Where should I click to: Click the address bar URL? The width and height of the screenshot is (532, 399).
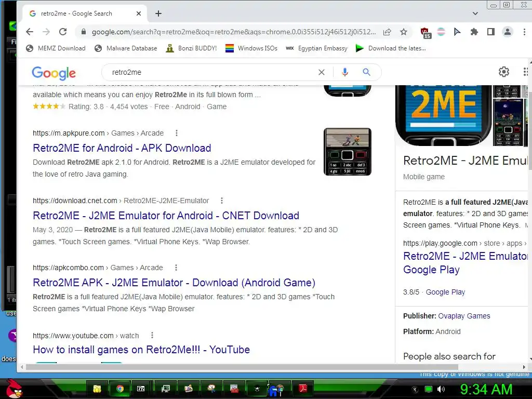pos(233,32)
